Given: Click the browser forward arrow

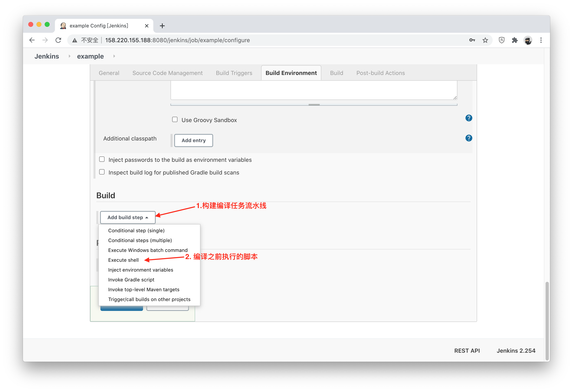Looking at the screenshot, I should point(45,40).
